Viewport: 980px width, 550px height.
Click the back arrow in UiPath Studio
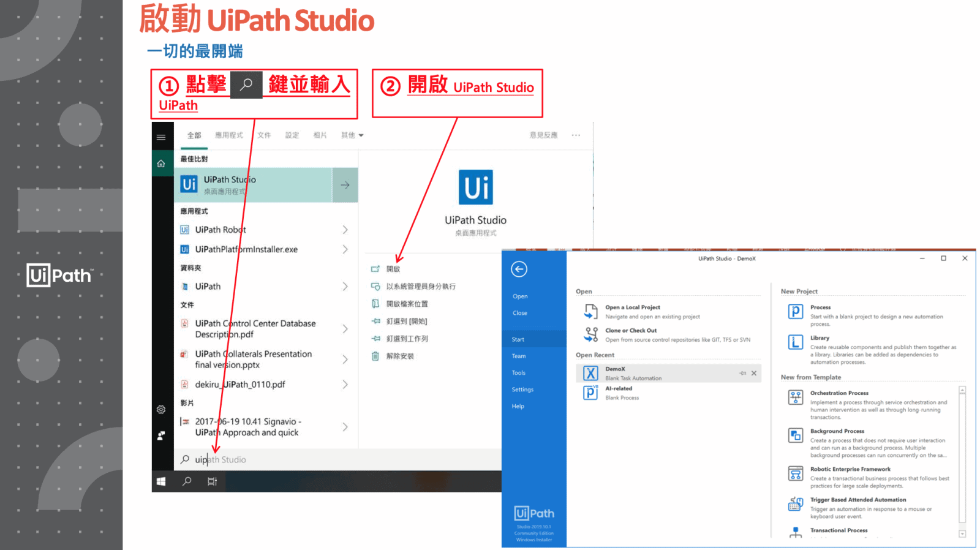pos(519,269)
